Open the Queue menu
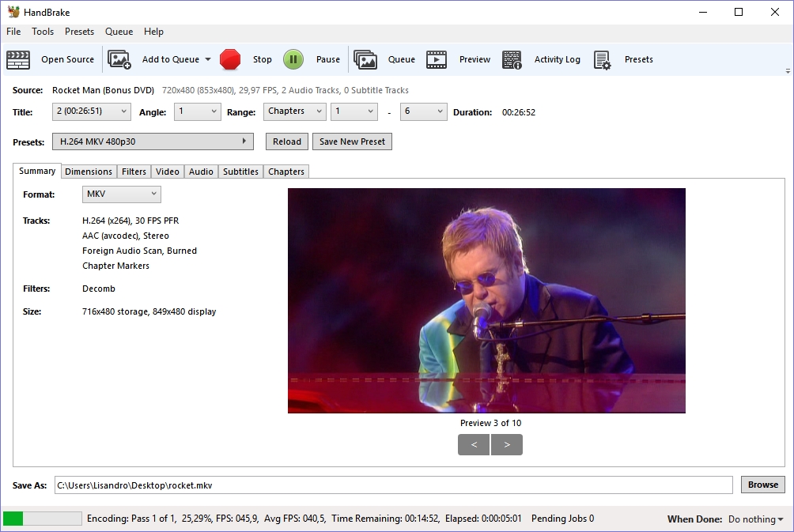This screenshot has height=532, width=794. (x=119, y=32)
